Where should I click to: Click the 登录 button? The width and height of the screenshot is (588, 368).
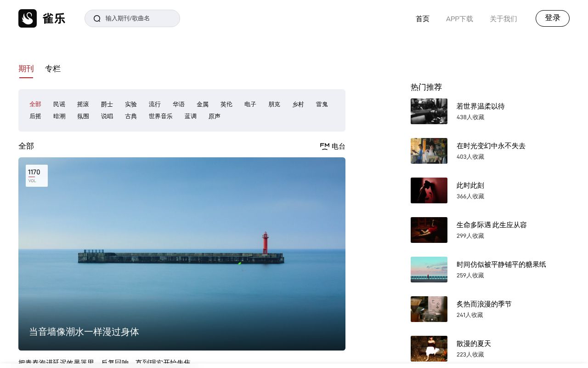click(x=553, y=18)
